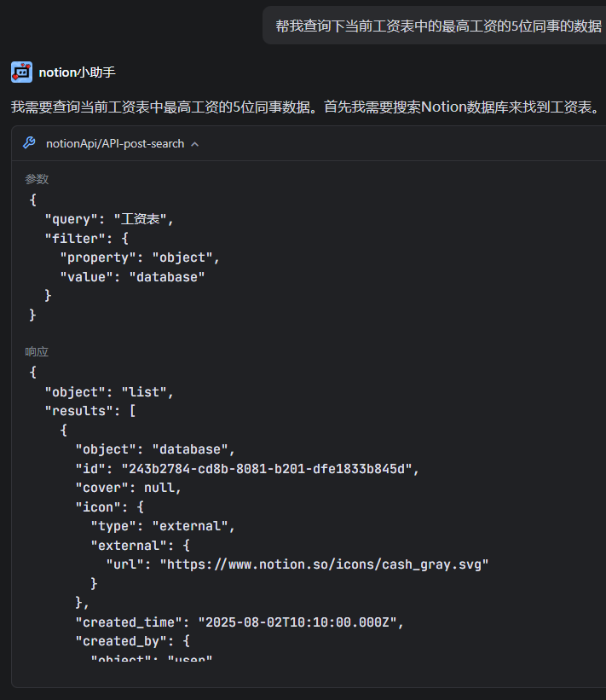Screen dimensions: 606x700
Task: Click the "property": "object" line
Action: pyautogui.click(x=140, y=257)
